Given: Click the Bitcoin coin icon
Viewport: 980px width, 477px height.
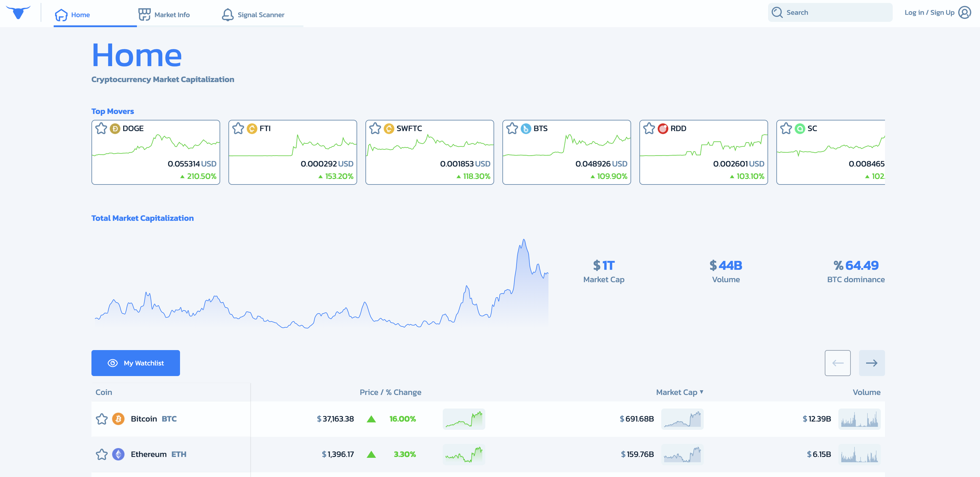Looking at the screenshot, I should [x=118, y=419].
